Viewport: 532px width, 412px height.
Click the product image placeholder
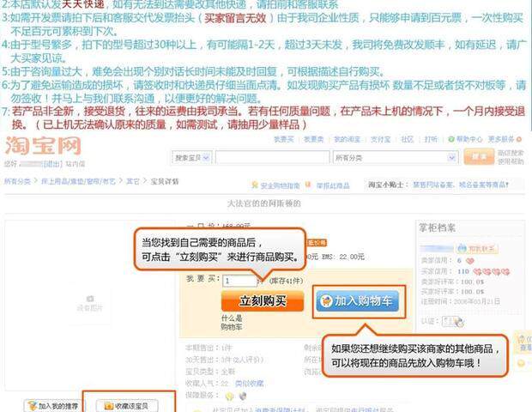click(x=89, y=304)
